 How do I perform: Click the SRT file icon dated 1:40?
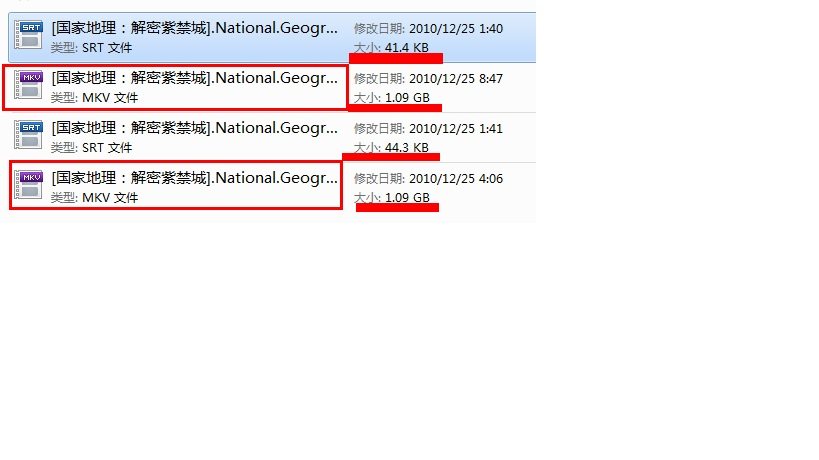pyautogui.click(x=28, y=35)
